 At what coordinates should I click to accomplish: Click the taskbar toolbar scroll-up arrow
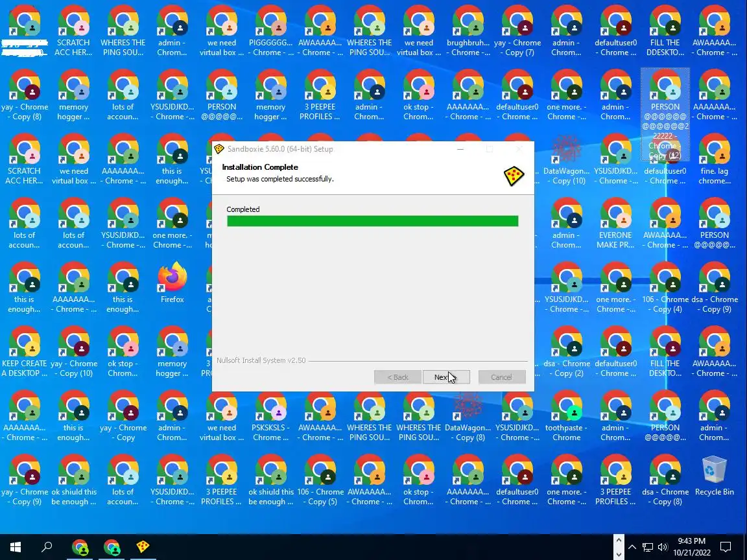[619, 540]
